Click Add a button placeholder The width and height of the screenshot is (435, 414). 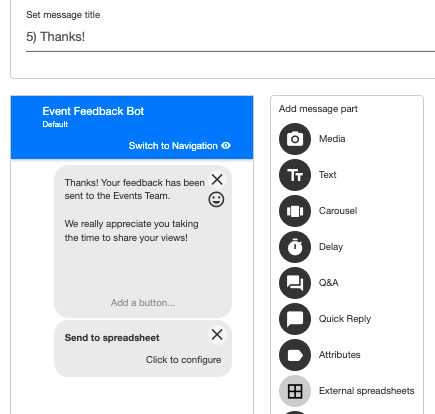click(x=143, y=303)
